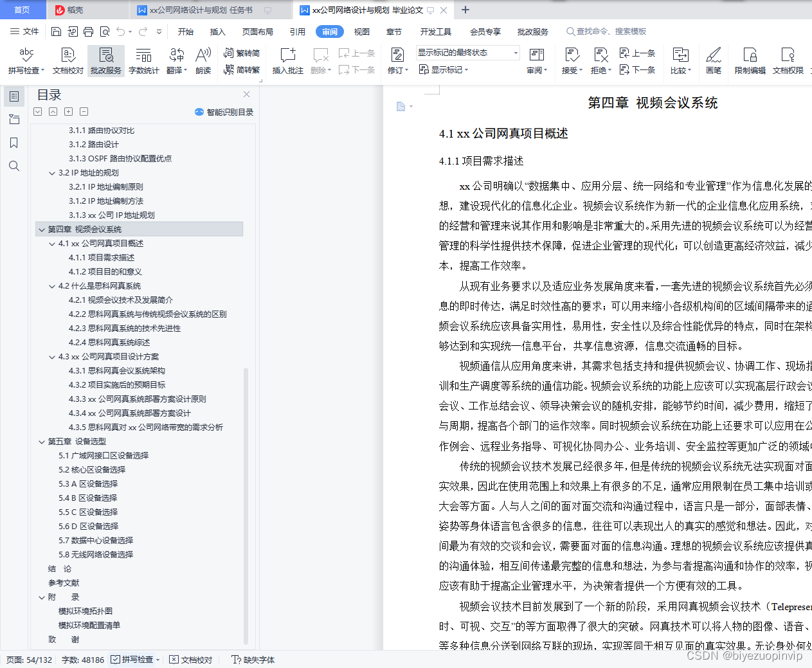Switch to the 开发工具 ribbon tab

[436, 32]
